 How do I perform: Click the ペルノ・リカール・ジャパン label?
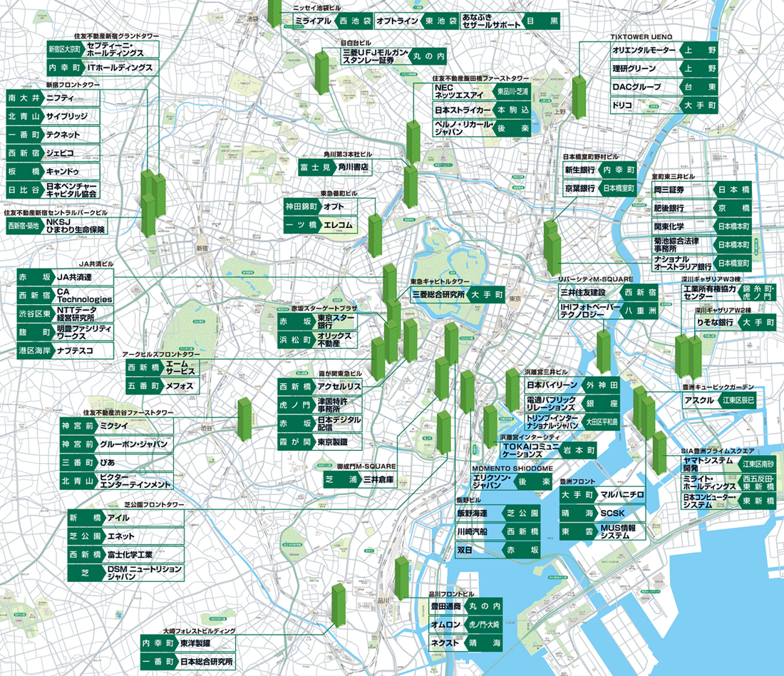point(464,128)
